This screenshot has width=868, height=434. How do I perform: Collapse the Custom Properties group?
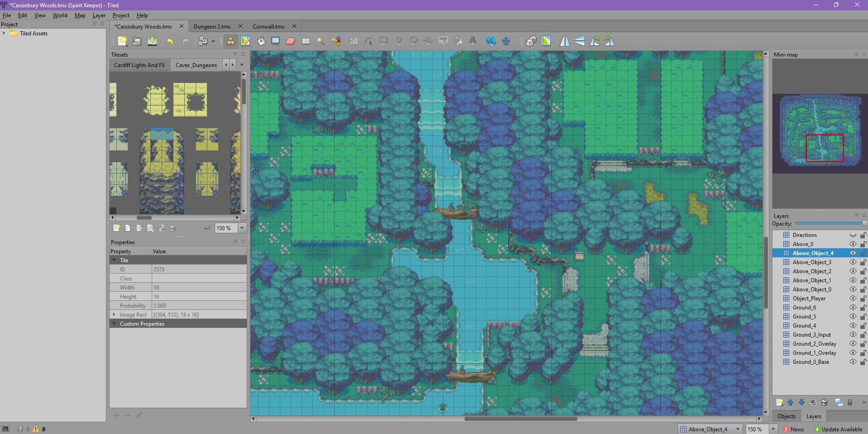click(x=114, y=324)
